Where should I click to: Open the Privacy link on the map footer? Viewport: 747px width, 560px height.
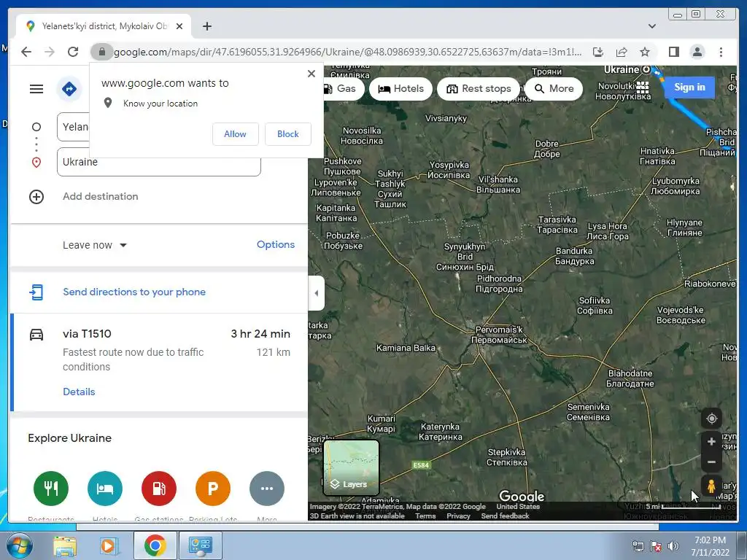(458, 516)
